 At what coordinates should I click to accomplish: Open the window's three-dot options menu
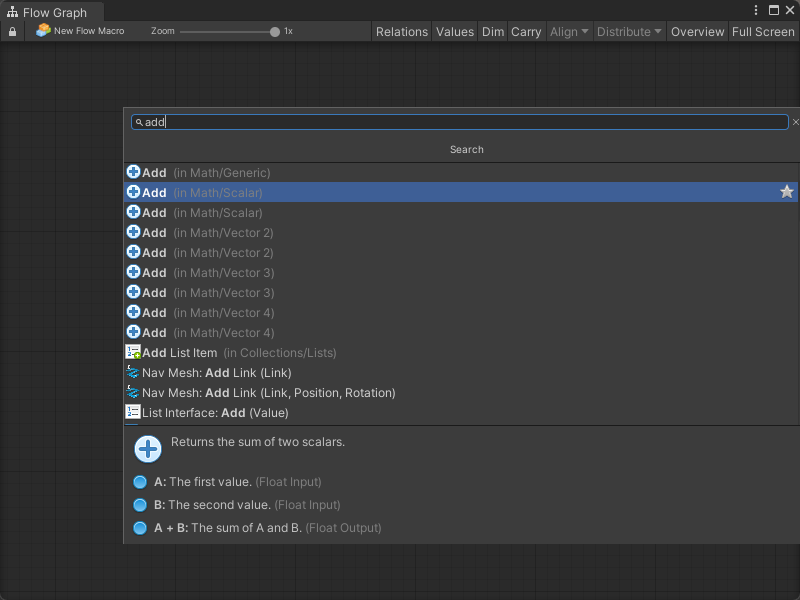pyautogui.click(x=756, y=11)
